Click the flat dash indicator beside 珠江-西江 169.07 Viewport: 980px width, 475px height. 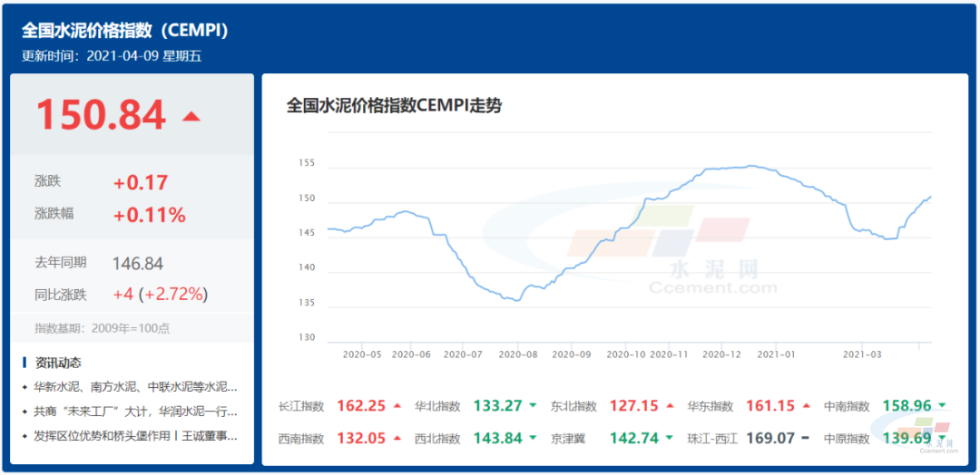coord(805,439)
